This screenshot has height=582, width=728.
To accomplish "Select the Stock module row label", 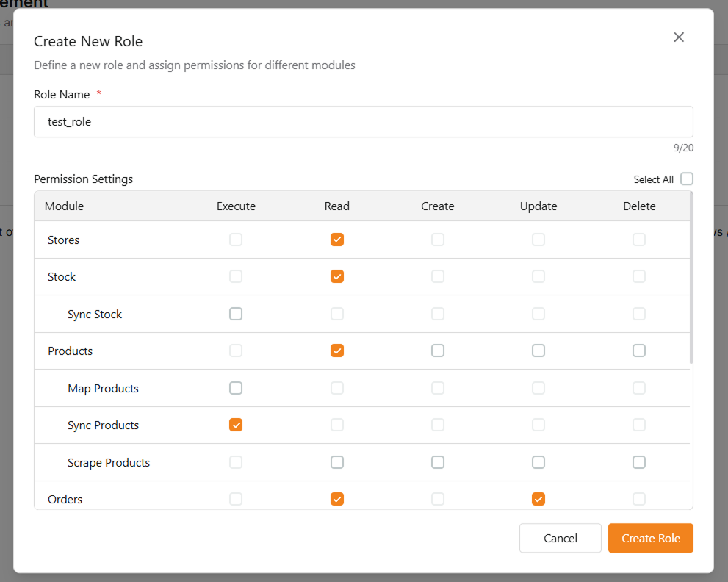I will pos(62,277).
